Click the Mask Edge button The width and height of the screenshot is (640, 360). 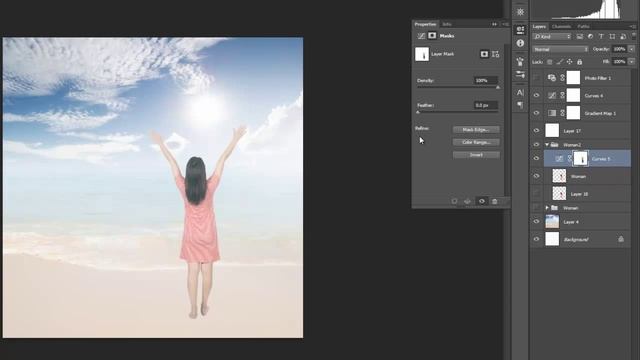[476, 129]
